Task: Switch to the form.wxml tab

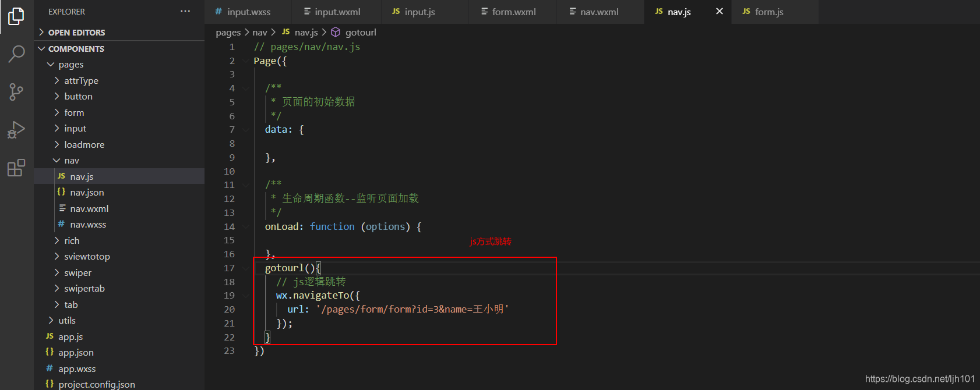Action: click(x=513, y=12)
